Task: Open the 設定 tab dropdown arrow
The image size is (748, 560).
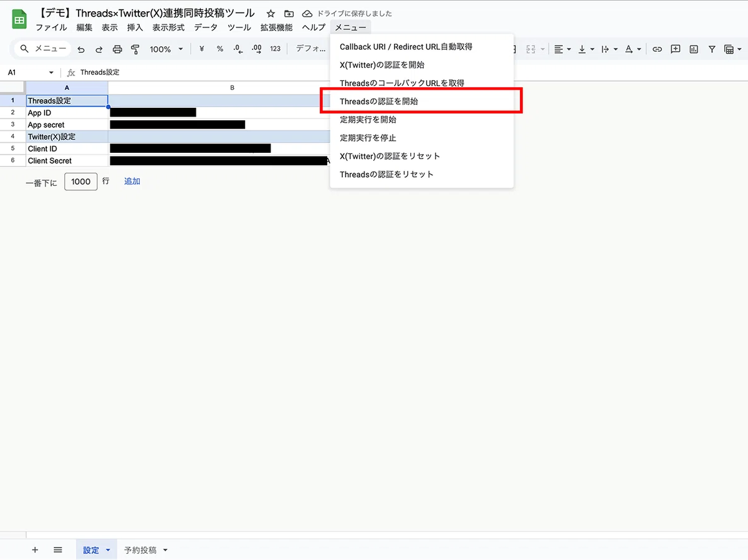Action: tap(108, 550)
